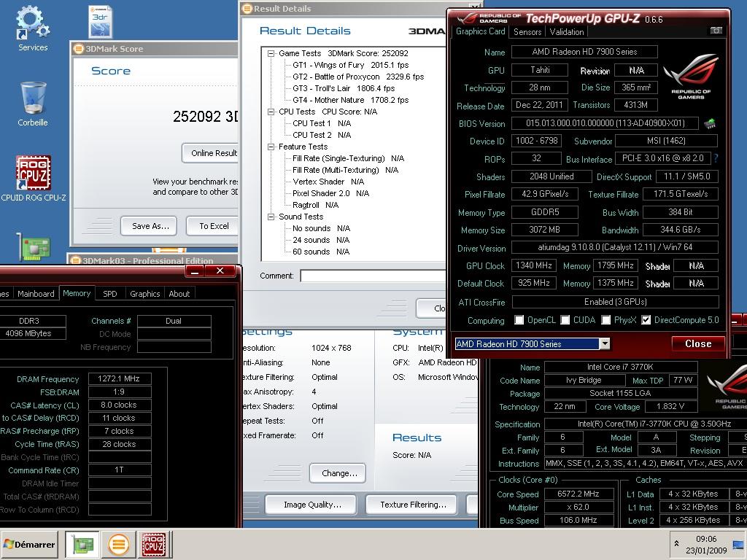This screenshot has width=747, height=560.
Task: Select CPU Test 1 row
Action: click(322, 123)
